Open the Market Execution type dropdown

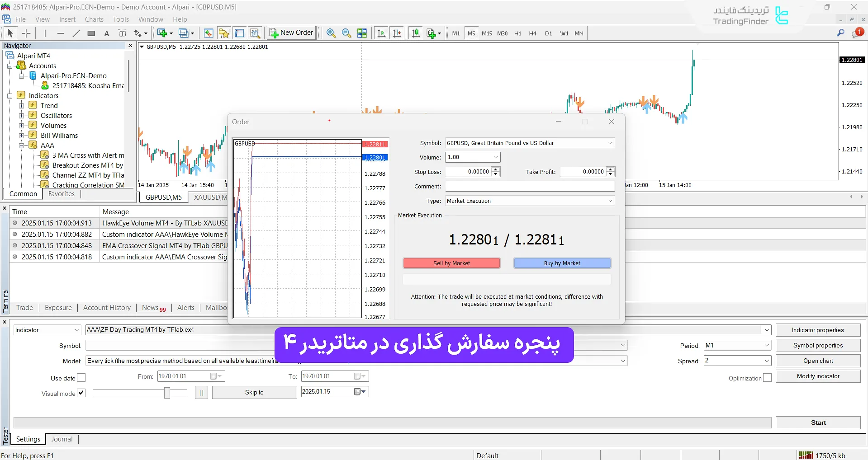pos(610,200)
